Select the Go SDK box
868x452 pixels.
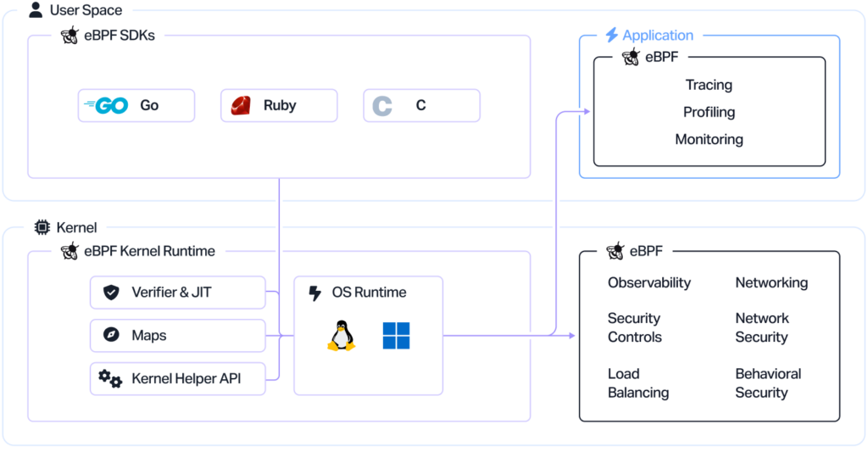point(136,105)
